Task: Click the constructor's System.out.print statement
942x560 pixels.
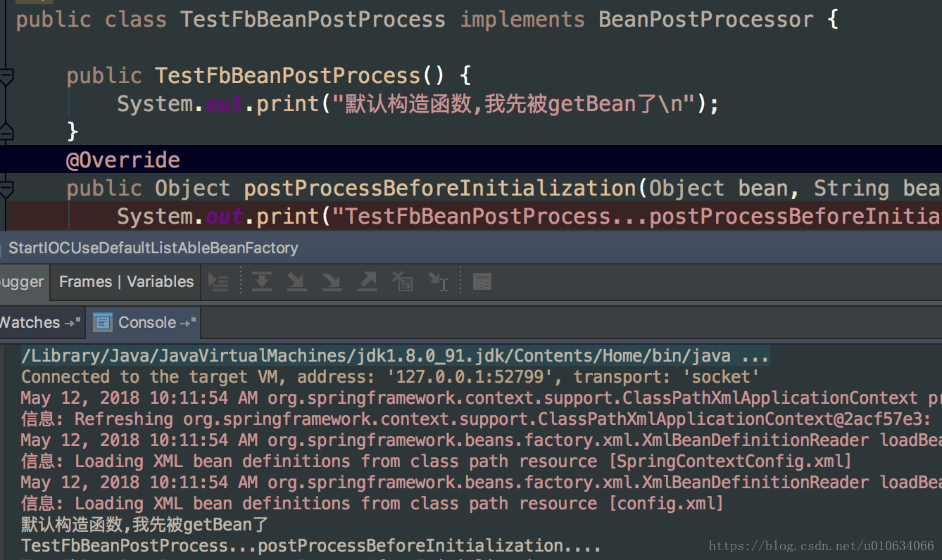Action: coord(418,104)
